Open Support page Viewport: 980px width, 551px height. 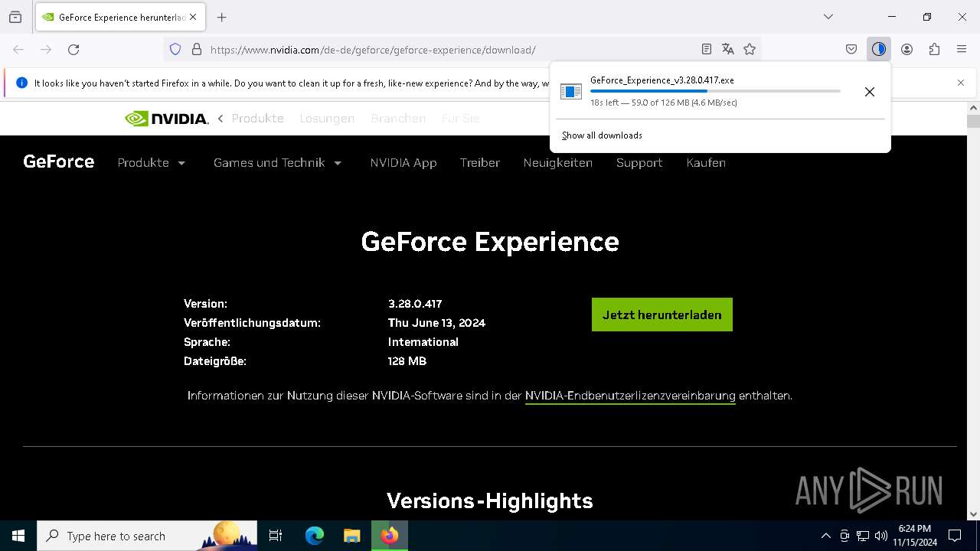click(639, 163)
